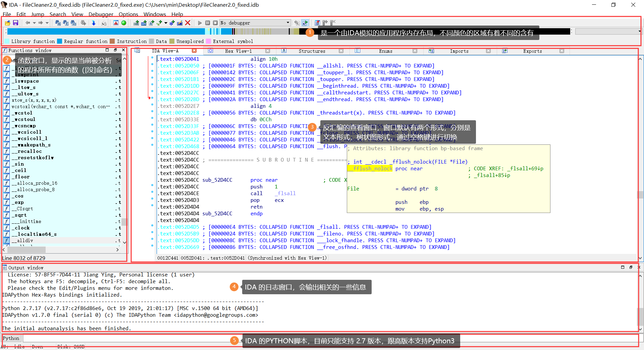The height and width of the screenshot is (350, 644).
Task: Click the Instruction legend color swatch
Action: (x=112, y=41)
